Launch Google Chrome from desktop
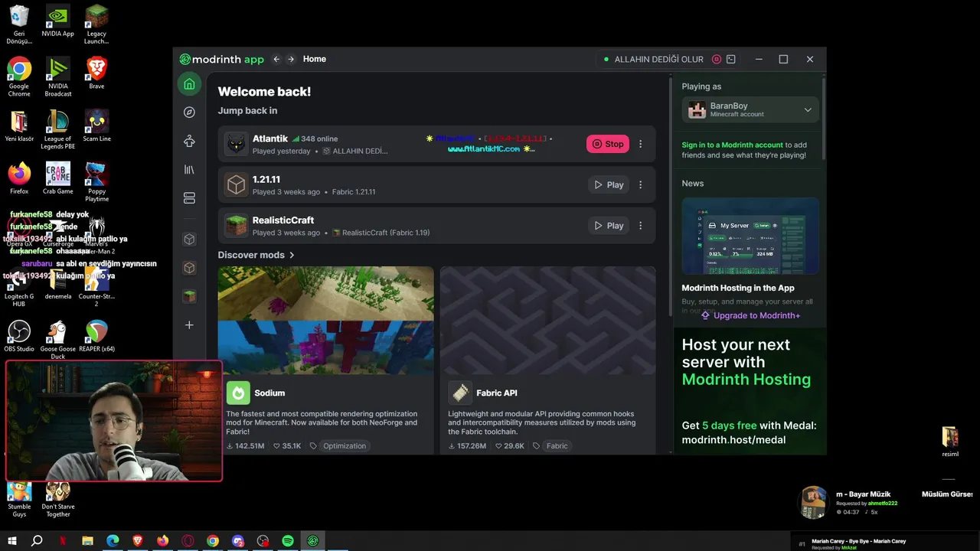This screenshot has height=551, width=980. (x=19, y=77)
